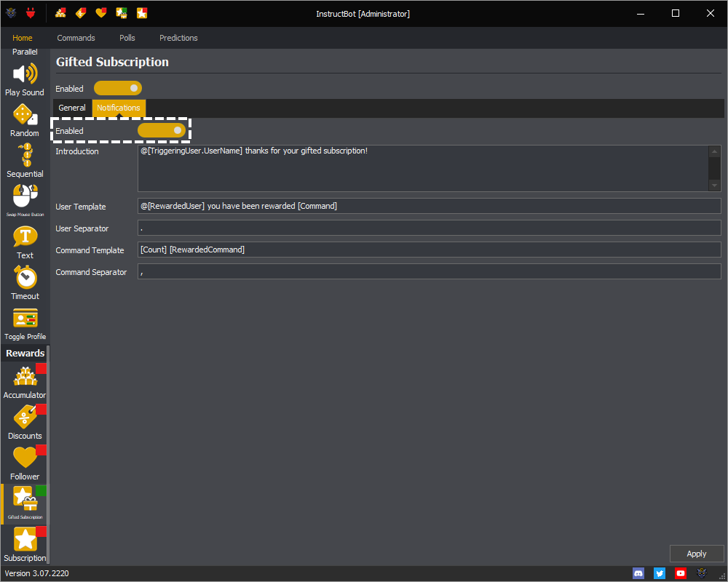This screenshot has height=582, width=728.
Task: Open the Twitter link in status bar
Action: click(660, 573)
